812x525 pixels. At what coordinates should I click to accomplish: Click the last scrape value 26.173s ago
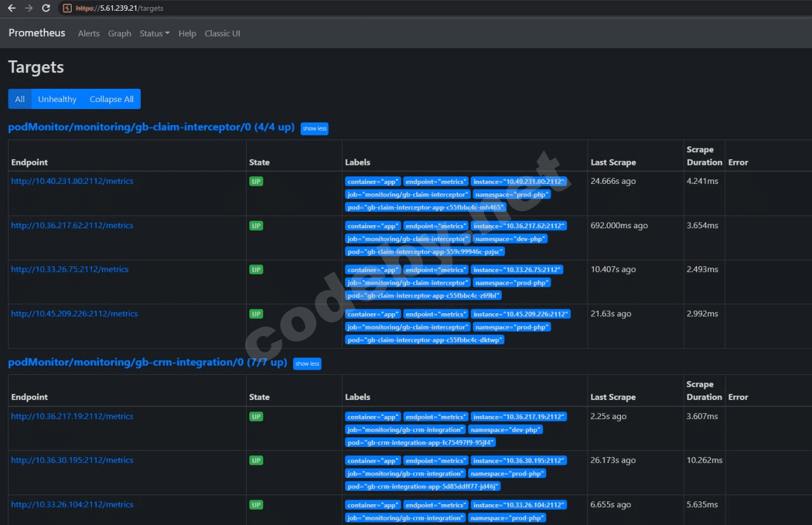[613, 460]
